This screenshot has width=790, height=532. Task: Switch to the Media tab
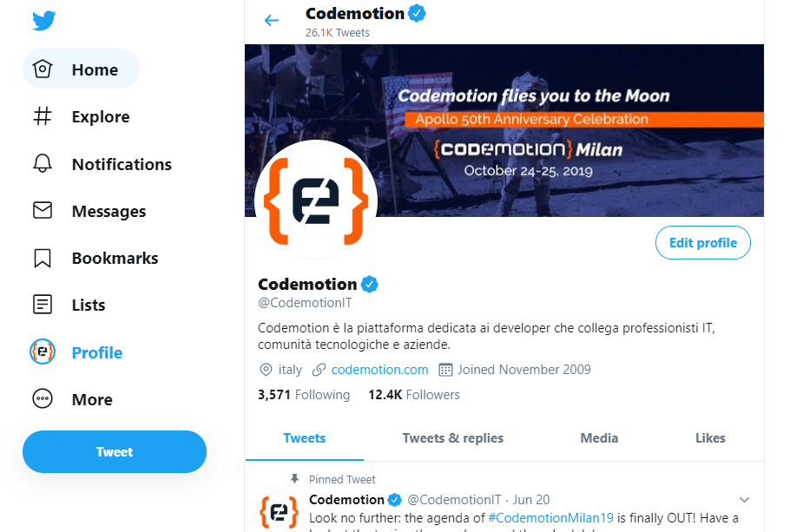click(599, 438)
